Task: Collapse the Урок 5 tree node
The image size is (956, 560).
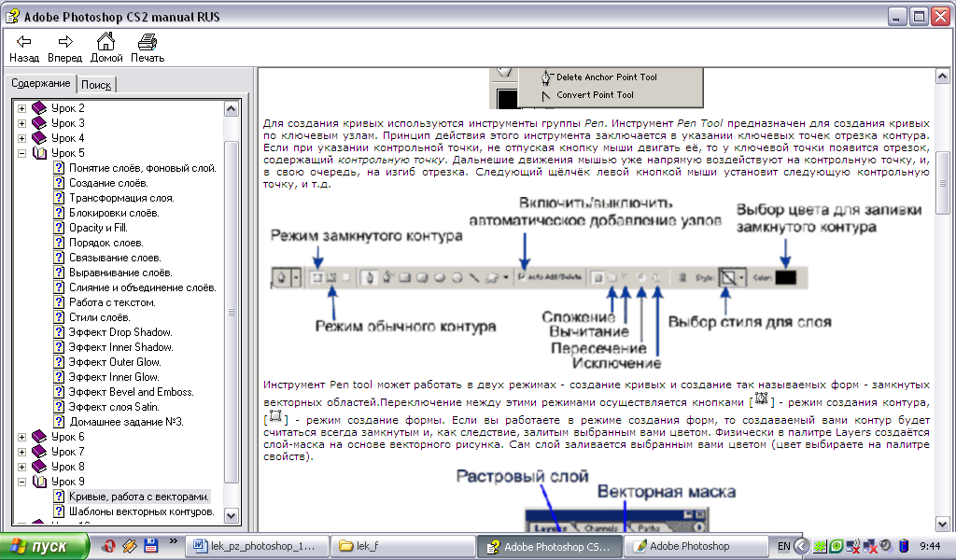Action: 22,153
